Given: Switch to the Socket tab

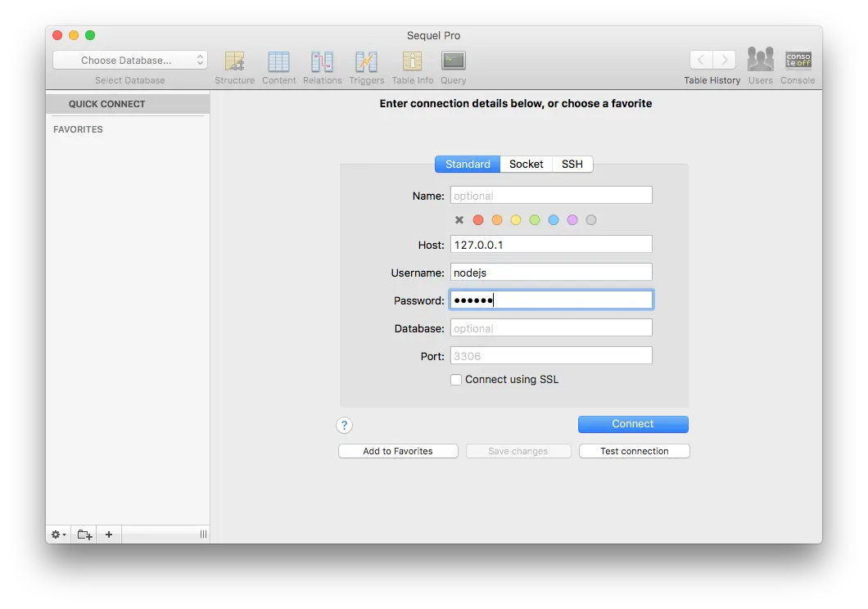Looking at the screenshot, I should [x=526, y=165].
